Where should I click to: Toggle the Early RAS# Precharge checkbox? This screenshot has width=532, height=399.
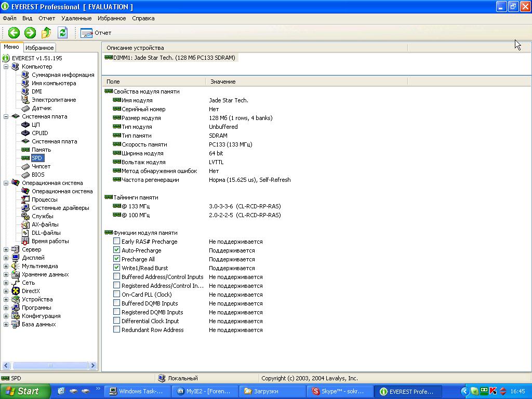116,241
